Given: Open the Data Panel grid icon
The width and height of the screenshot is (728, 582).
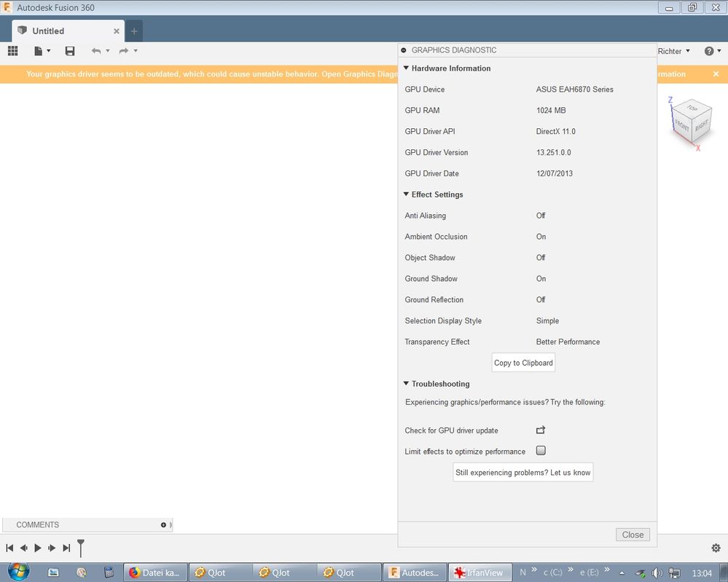Looking at the screenshot, I should point(13,51).
